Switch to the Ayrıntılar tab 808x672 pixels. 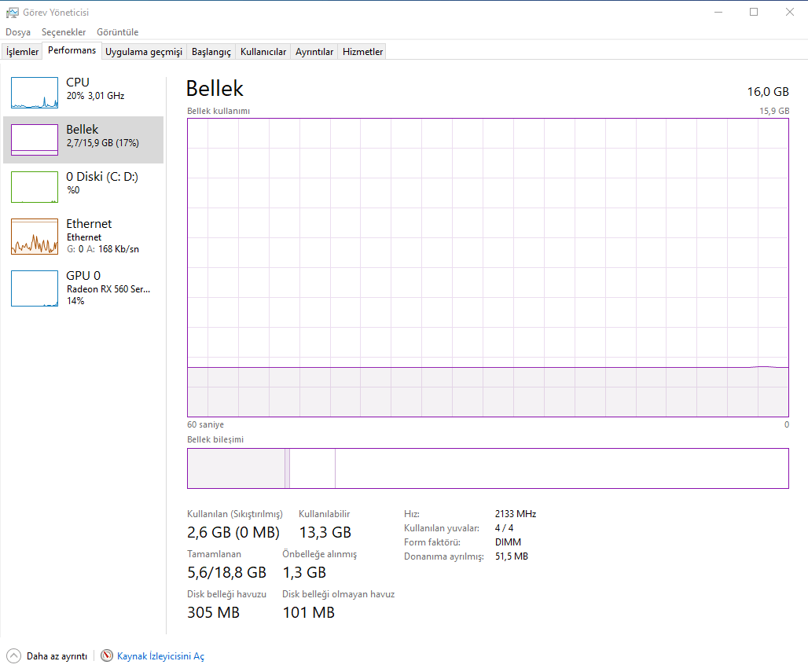click(314, 50)
